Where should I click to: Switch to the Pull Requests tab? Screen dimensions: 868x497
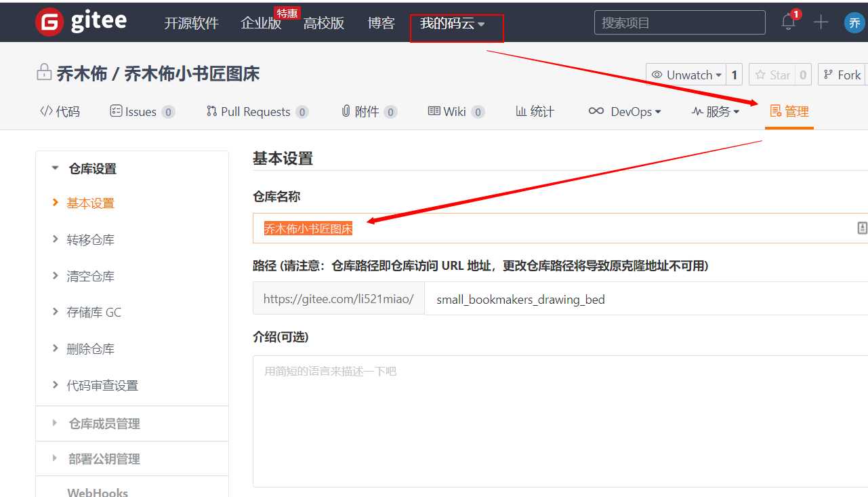tap(257, 112)
